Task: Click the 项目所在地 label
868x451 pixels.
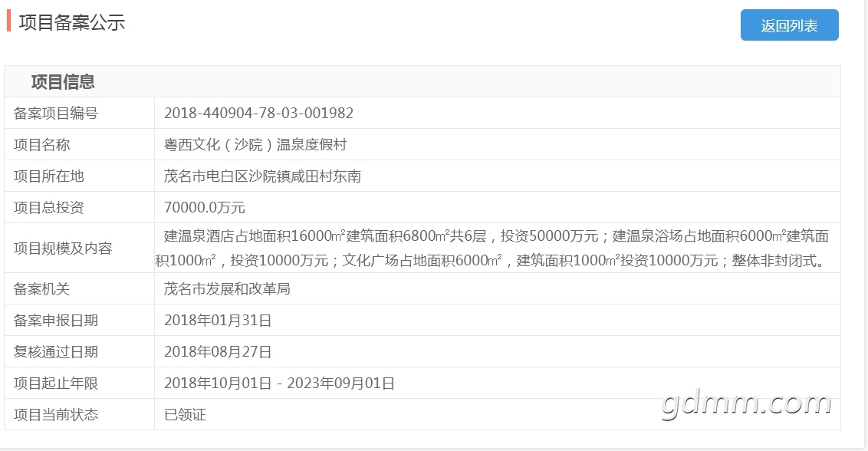Action: (49, 176)
